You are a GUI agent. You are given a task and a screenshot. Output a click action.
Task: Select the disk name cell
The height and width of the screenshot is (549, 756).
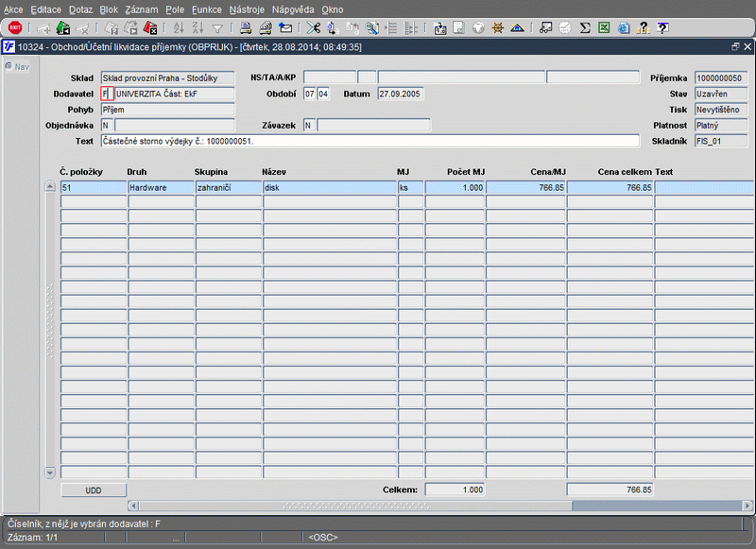[330, 187]
